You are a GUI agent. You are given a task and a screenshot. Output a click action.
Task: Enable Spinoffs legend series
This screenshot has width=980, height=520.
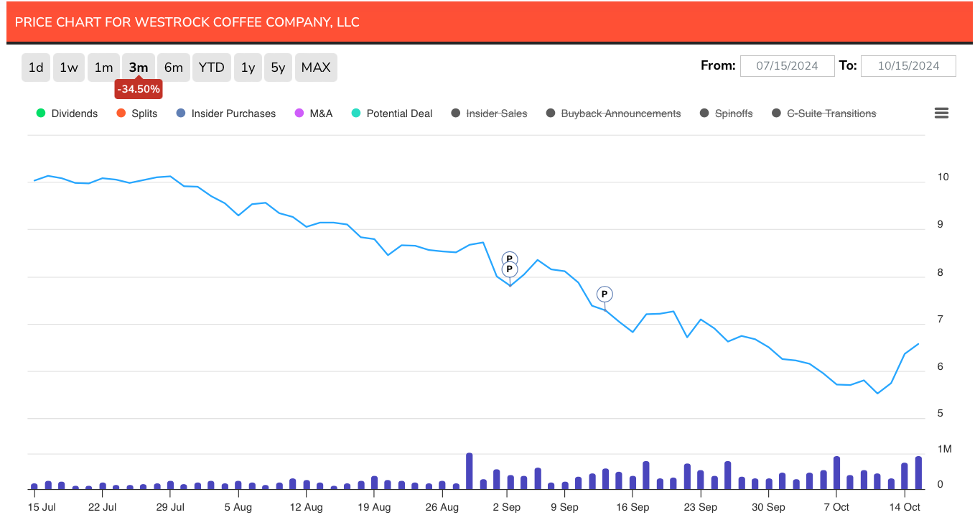[726, 113]
